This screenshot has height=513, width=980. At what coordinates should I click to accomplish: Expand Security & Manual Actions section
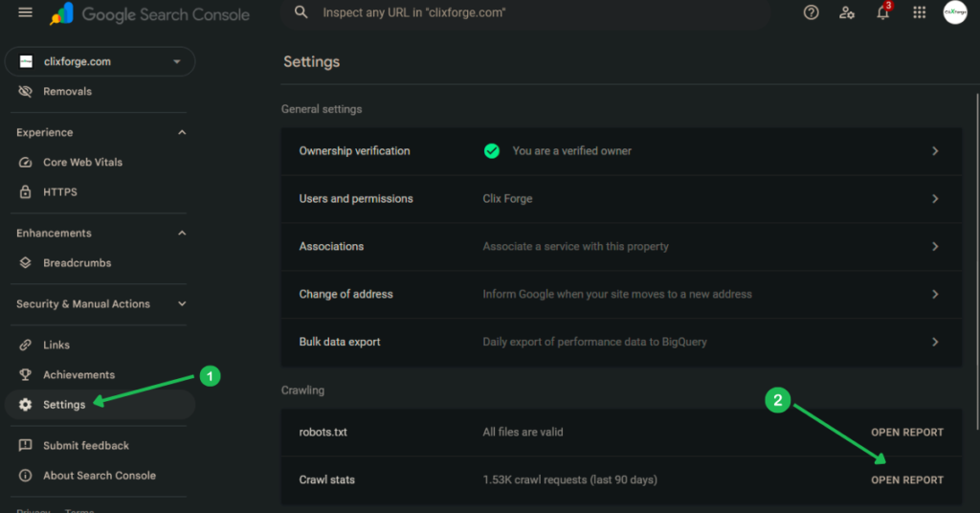tap(182, 303)
